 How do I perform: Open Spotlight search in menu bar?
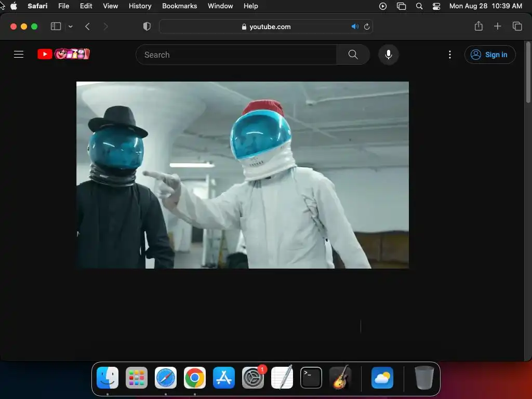pos(419,6)
